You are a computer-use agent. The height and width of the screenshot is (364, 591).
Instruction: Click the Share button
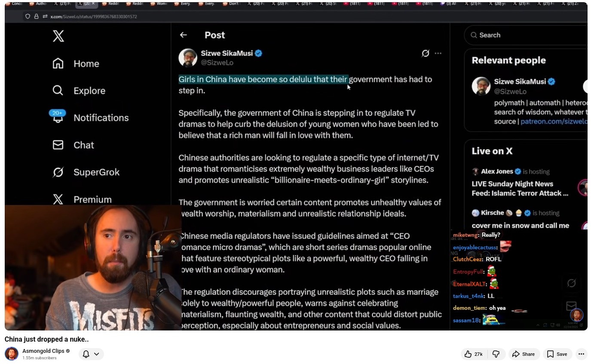click(524, 354)
